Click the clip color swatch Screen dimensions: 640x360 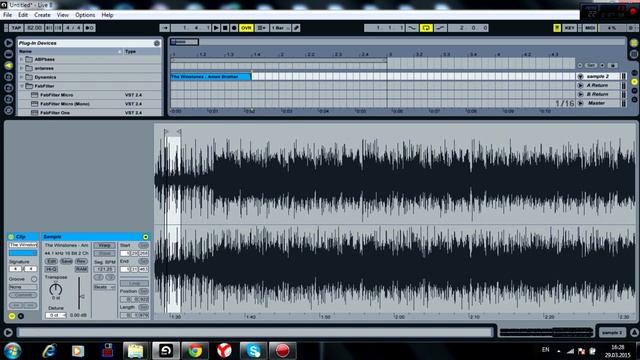[x=23, y=253]
